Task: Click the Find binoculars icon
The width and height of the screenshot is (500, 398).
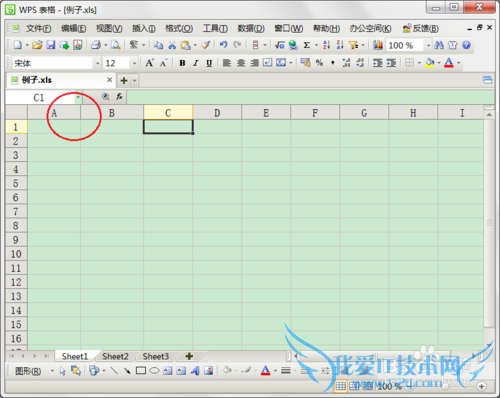Action: (439, 45)
